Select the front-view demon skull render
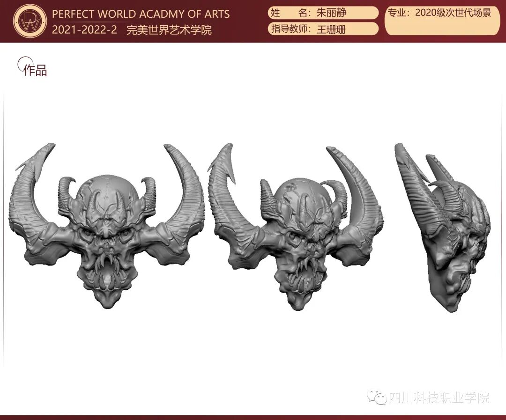This screenshot has height=420, width=506. pyautogui.click(x=107, y=226)
